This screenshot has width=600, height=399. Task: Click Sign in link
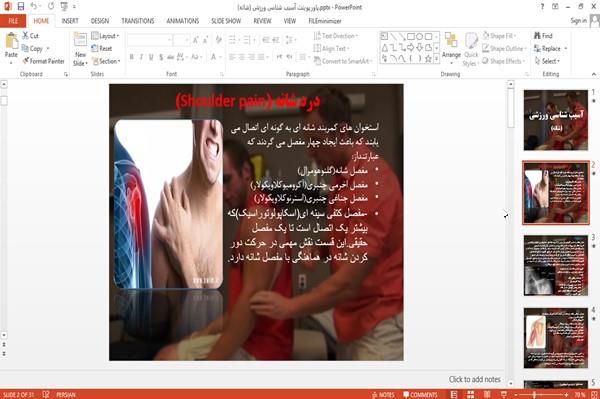coord(579,21)
